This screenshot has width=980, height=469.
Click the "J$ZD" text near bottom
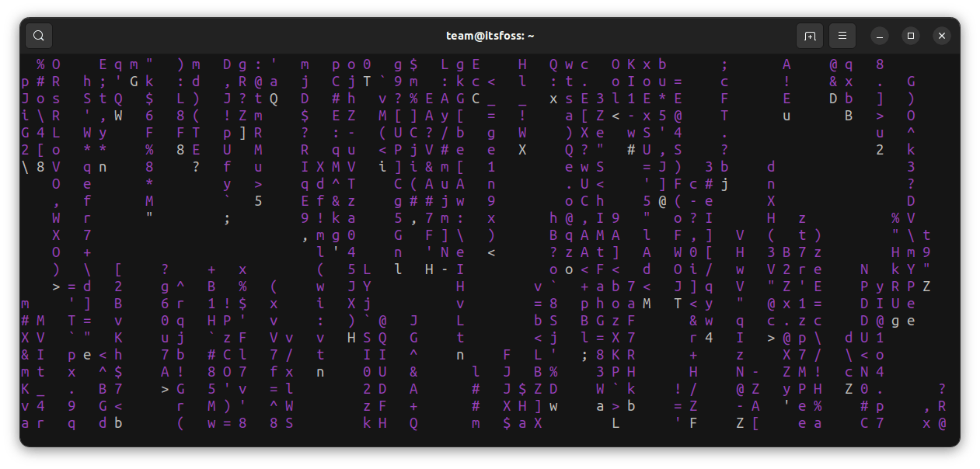[530, 389]
